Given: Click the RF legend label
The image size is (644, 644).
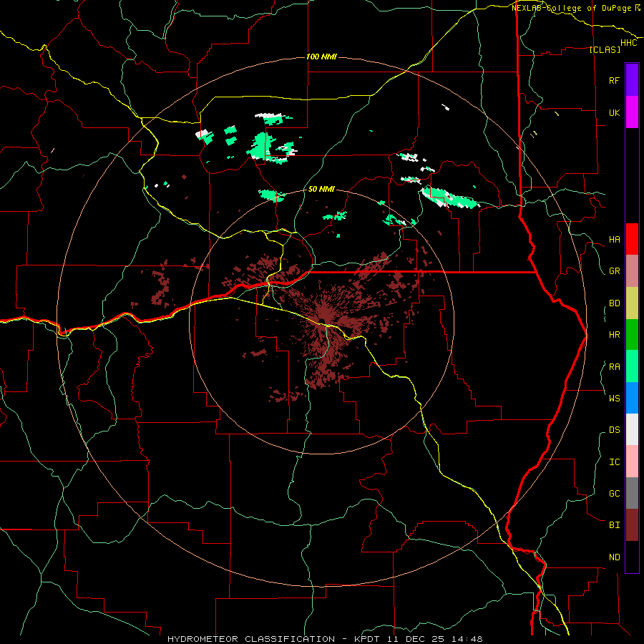Looking at the screenshot, I should point(614,80).
